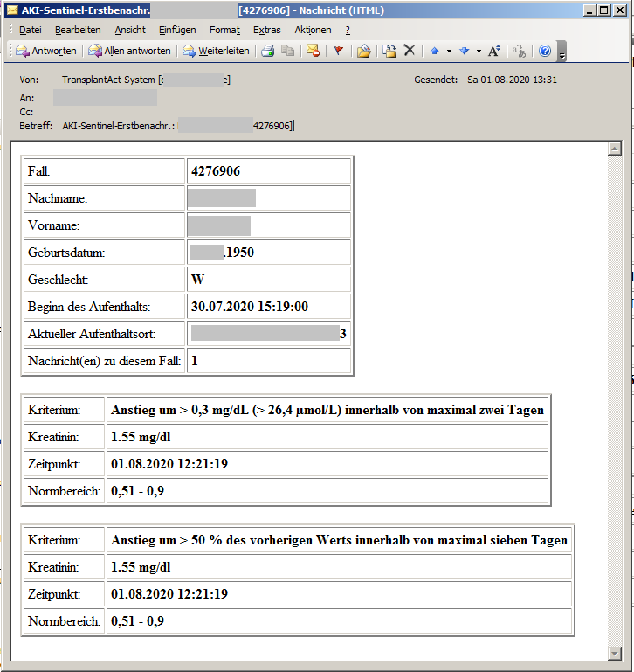
Task: Expand the toolbar options chevron
Action: point(562,52)
